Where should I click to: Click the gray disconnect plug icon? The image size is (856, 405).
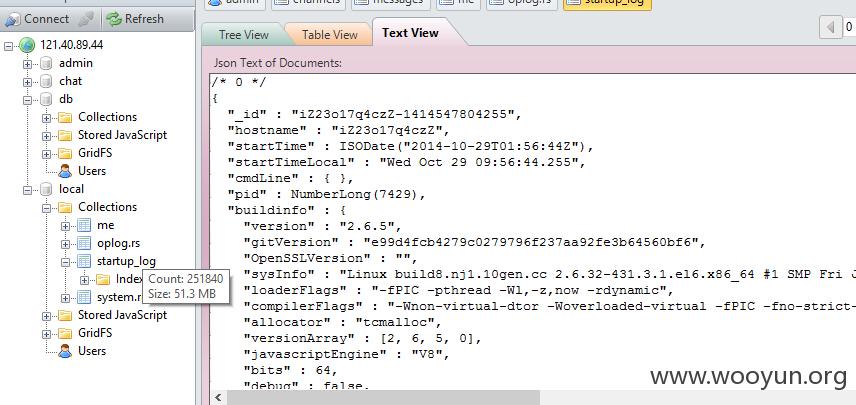pyautogui.click(x=86, y=20)
